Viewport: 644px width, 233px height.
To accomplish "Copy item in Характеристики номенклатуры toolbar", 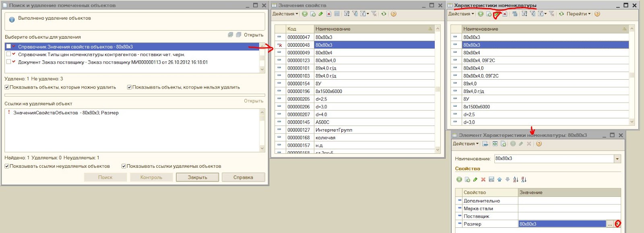I will [x=489, y=14].
